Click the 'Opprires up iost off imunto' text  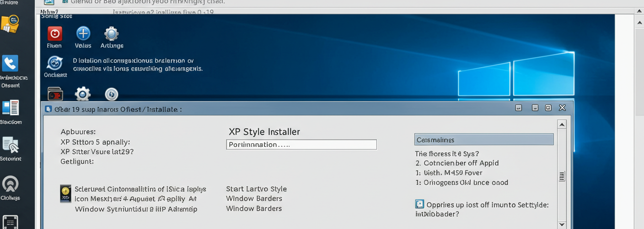click(488, 205)
